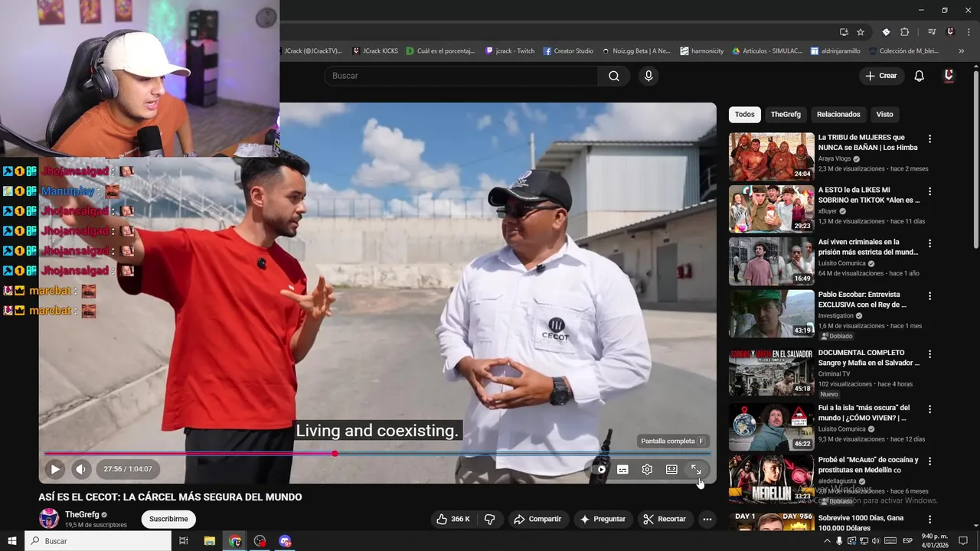Click the Windows taskbar Buscar search box
980x551 pixels.
tap(98, 541)
